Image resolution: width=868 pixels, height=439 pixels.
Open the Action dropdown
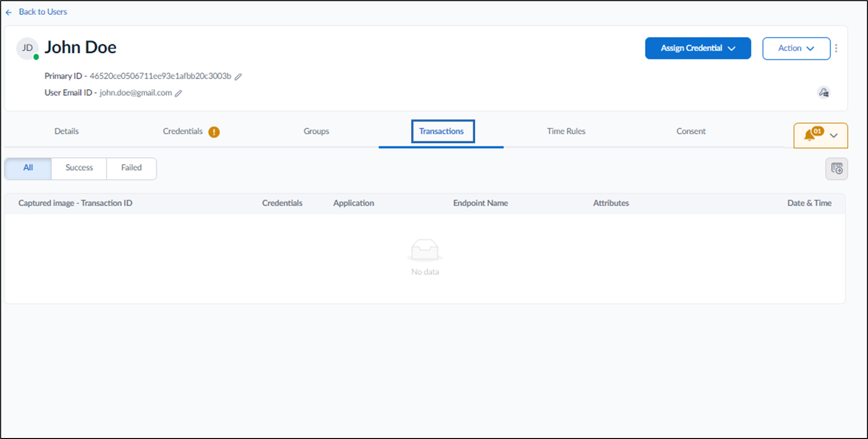pyautogui.click(x=796, y=48)
